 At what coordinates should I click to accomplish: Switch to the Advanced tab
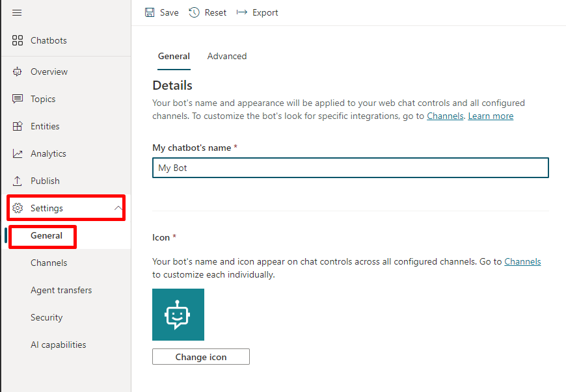[227, 57]
